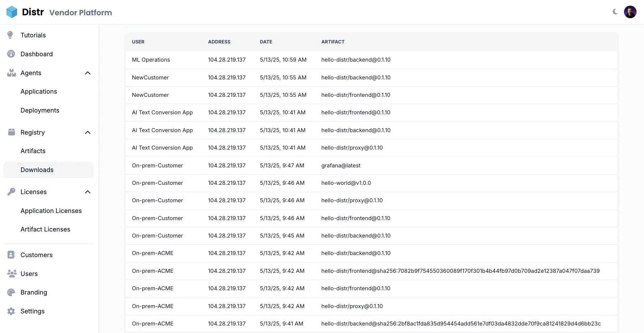This screenshot has width=644, height=333.
Task: Open Settings via the gear icon
Action: click(11, 311)
